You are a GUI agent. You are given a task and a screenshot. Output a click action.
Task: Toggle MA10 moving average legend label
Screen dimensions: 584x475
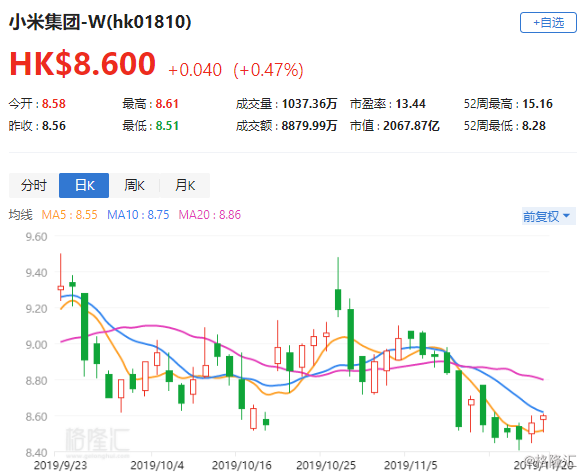[138, 215]
